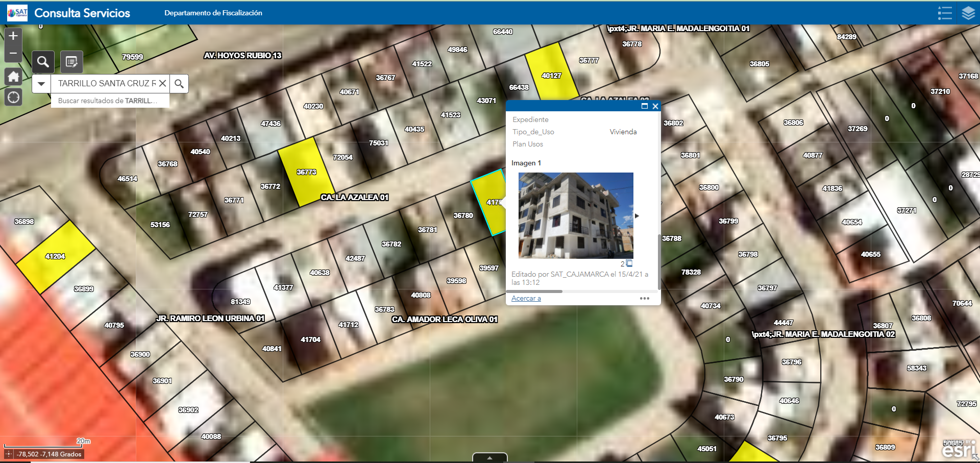Return to the default map extent

[13, 77]
